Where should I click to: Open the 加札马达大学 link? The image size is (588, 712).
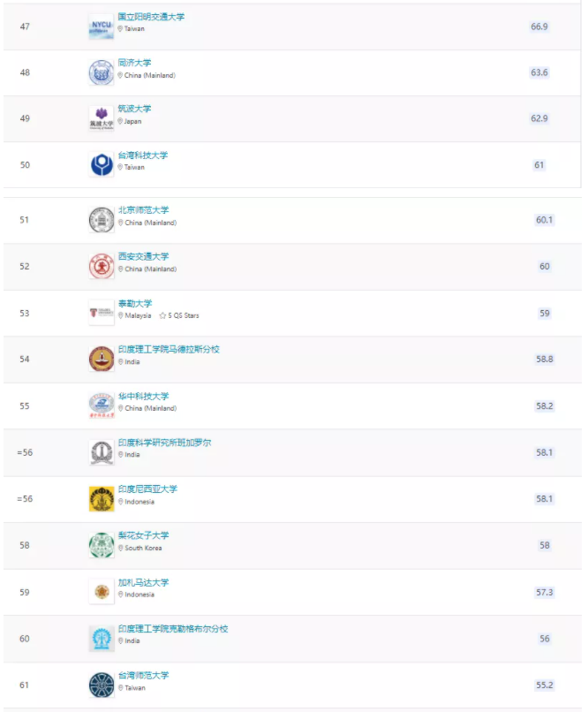pyautogui.click(x=143, y=582)
